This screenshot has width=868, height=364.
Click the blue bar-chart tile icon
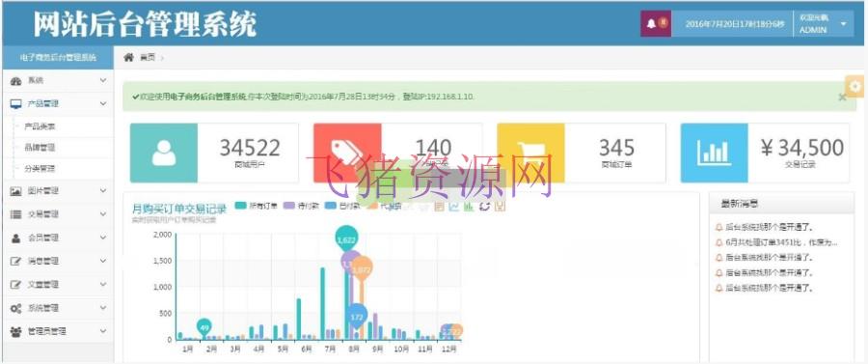coord(714,153)
